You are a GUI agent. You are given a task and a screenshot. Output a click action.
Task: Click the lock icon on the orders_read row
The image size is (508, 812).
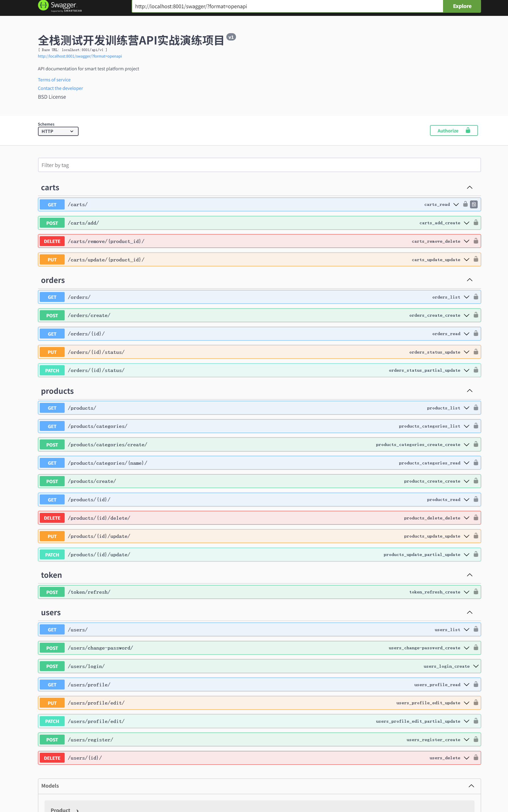point(476,333)
